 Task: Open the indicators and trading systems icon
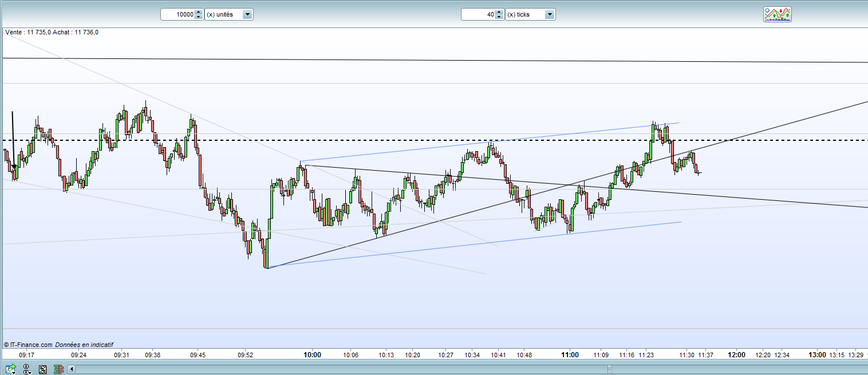pyautogui.click(x=777, y=14)
